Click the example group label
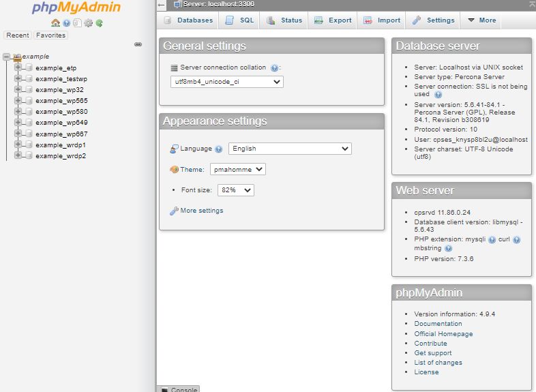 point(35,57)
